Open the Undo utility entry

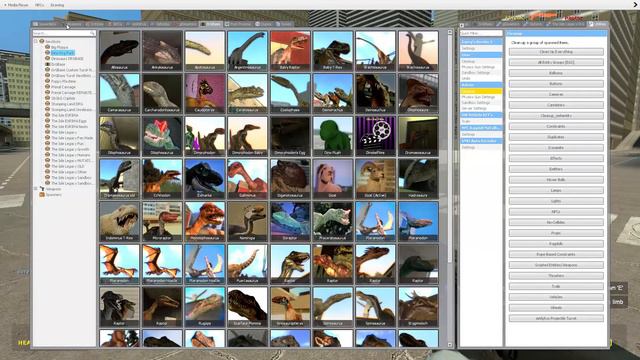pos(481,78)
